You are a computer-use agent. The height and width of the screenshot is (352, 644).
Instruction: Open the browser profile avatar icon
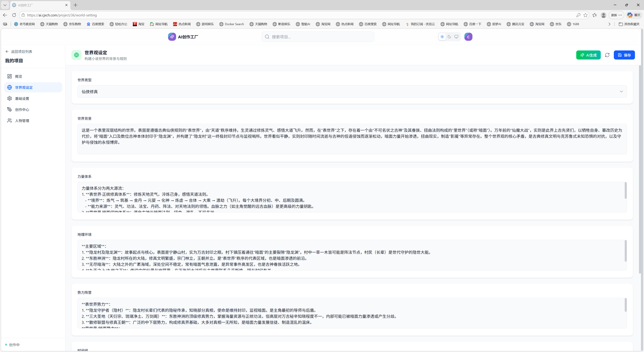click(x=604, y=15)
